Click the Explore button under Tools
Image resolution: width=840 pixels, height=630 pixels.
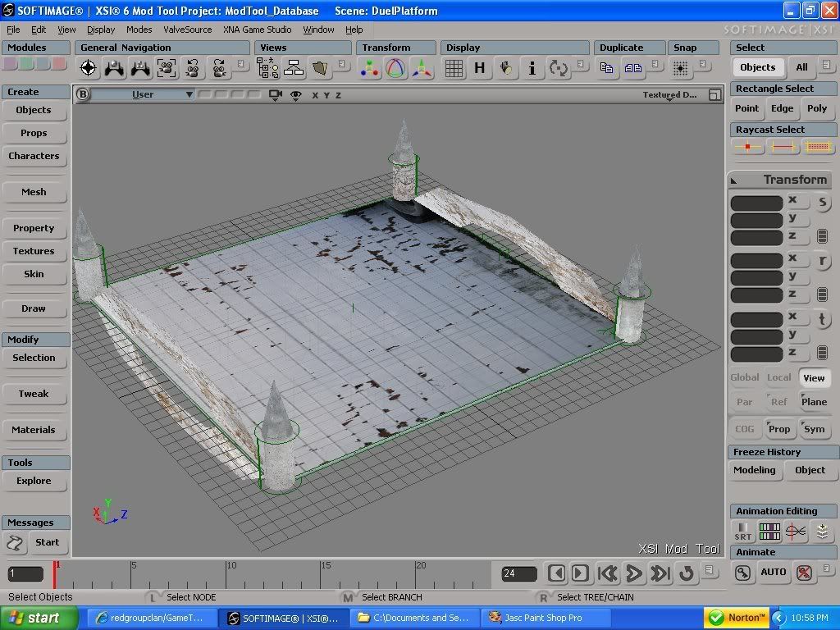pos(34,481)
